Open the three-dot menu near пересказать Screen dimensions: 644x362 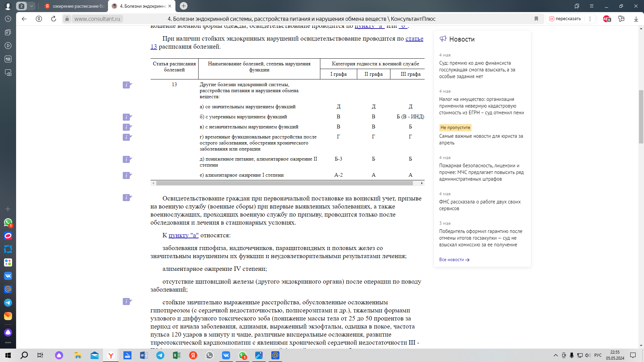coord(590,19)
